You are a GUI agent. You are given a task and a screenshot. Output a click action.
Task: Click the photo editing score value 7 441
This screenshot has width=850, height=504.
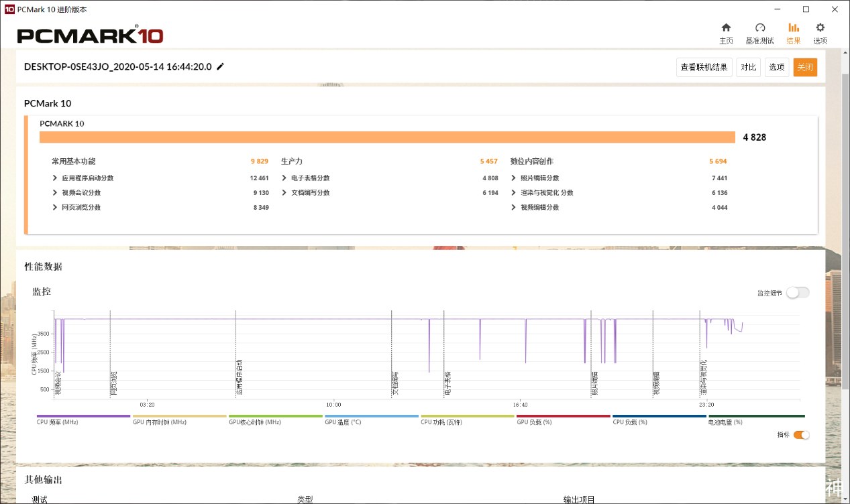coord(719,178)
